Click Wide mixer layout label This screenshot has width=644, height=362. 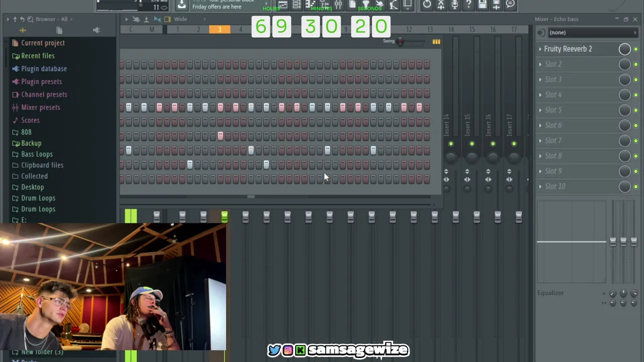point(181,19)
